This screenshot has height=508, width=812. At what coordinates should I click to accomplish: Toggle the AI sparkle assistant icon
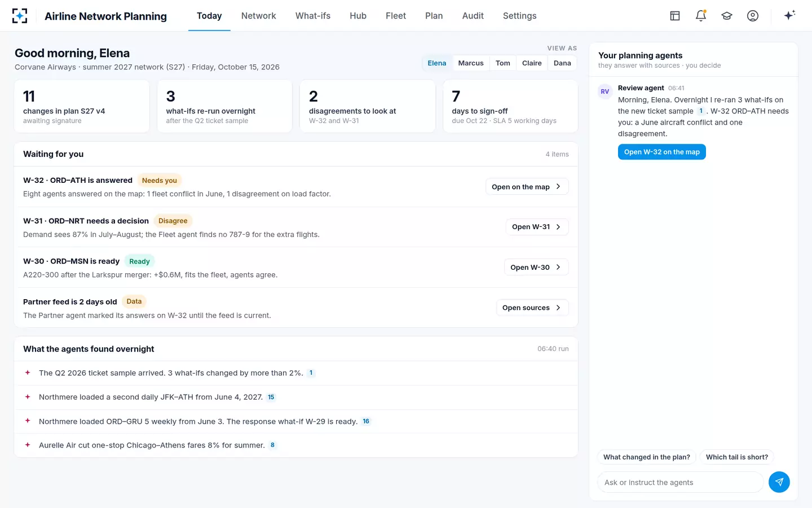[x=789, y=15]
